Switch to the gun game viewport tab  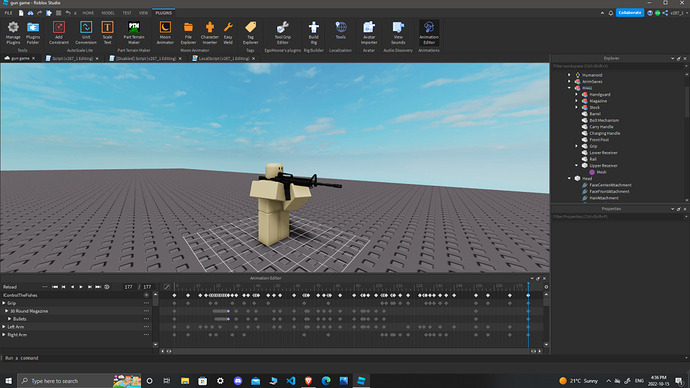(x=20, y=59)
